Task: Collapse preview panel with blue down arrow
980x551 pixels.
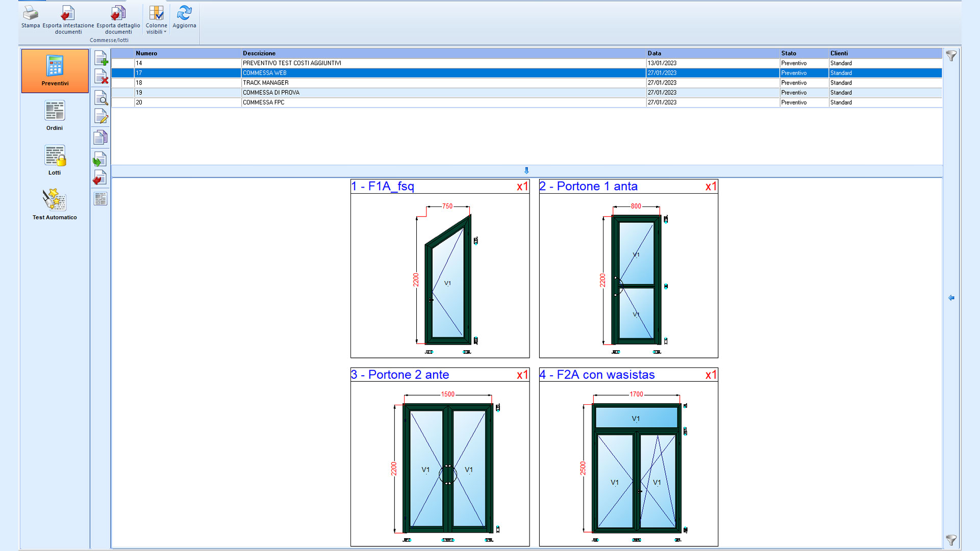Action: tap(526, 171)
